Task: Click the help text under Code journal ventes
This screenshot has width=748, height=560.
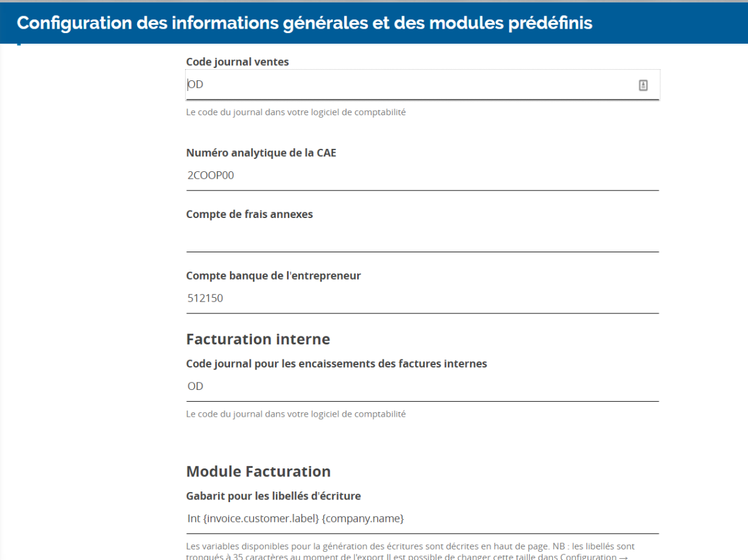Action: (x=295, y=113)
